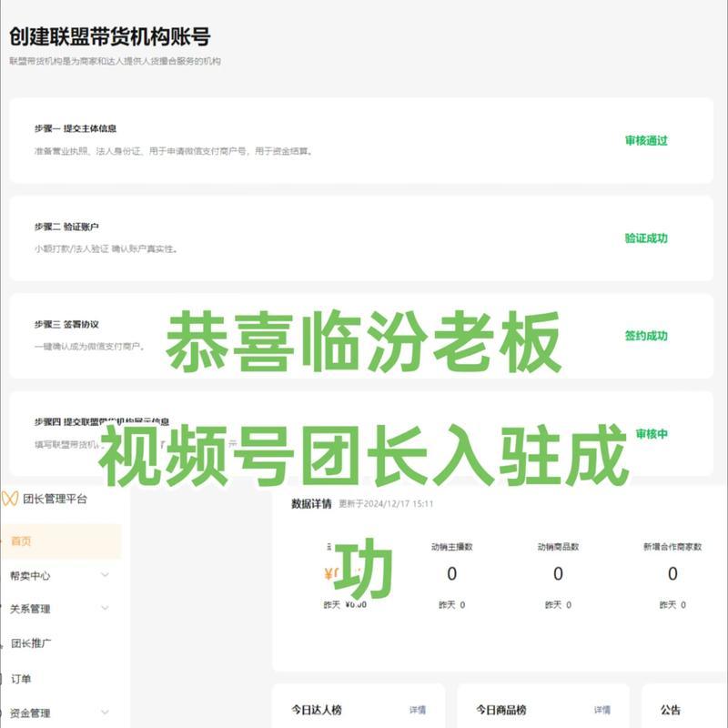Click the 动销商品数 metric label
Screen dimensions: 728x728
pyautogui.click(x=558, y=547)
